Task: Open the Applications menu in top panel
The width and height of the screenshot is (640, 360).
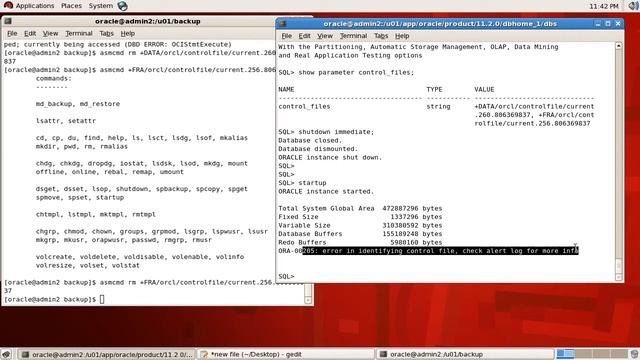Action: point(35,6)
